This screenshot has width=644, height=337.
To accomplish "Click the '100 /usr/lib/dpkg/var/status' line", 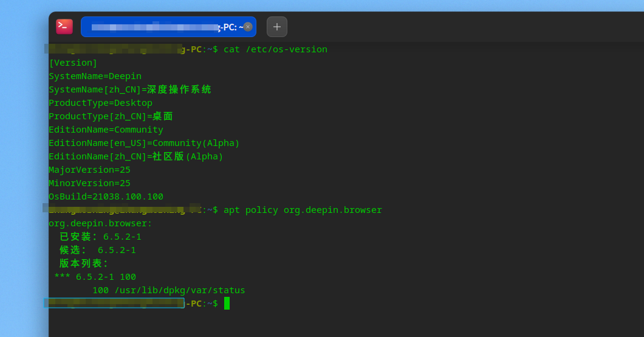I will [x=169, y=290].
